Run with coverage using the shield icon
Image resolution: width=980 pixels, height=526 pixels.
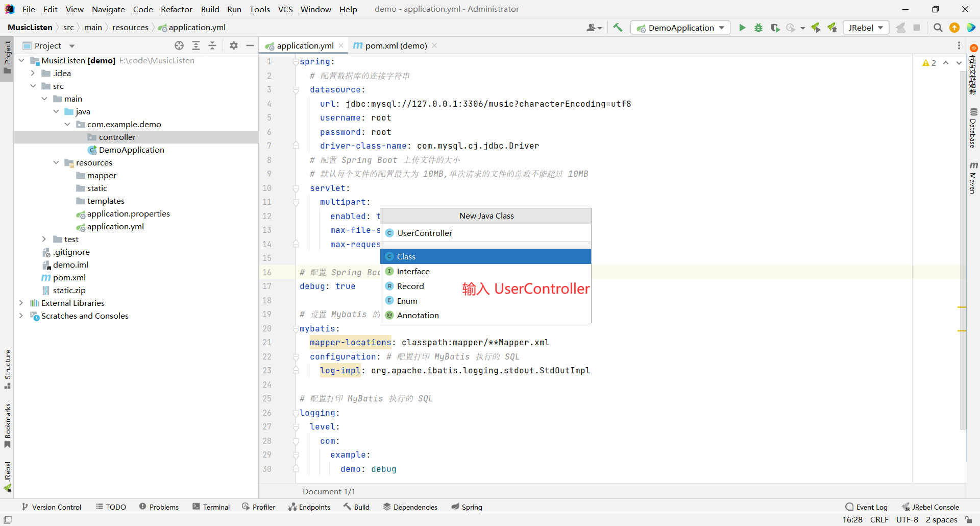tap(775, 28)
